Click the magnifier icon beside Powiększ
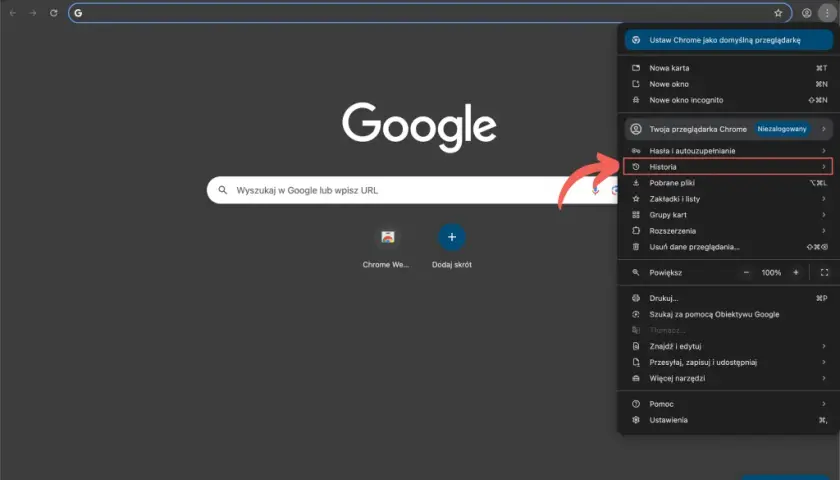 (636, 273)
